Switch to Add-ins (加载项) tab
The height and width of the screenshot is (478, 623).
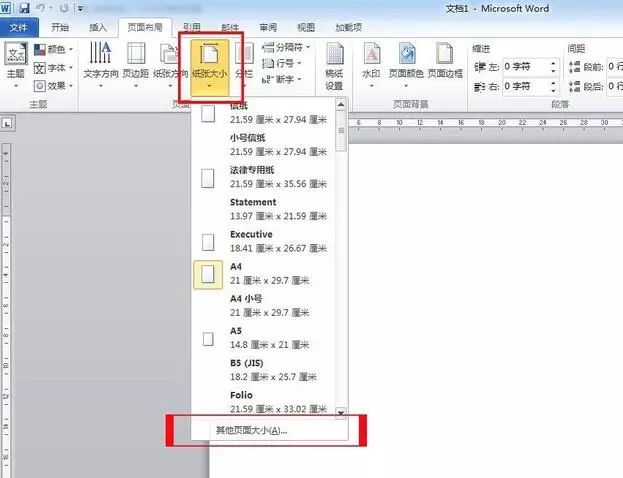pos(349,27)
